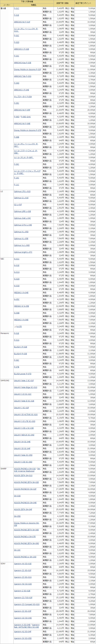Open the ELUGA power P-07D link
Viewport: 96px width, 644px height.
23,374
